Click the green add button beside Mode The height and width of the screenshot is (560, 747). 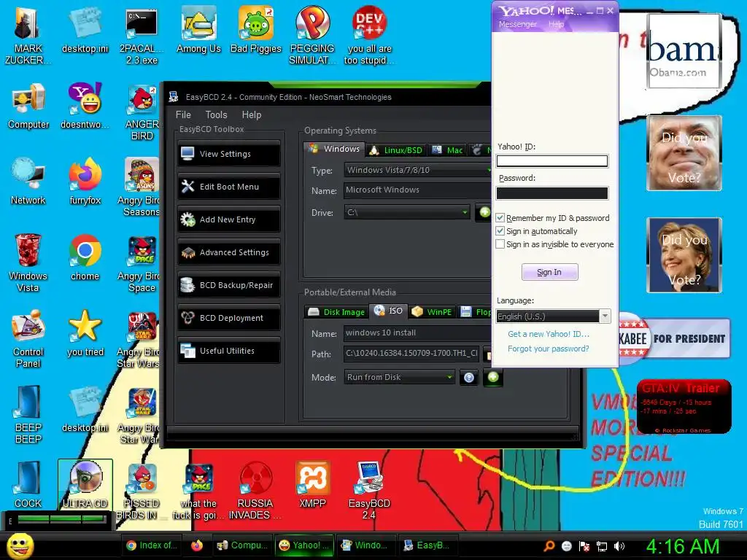coord(493,377)
